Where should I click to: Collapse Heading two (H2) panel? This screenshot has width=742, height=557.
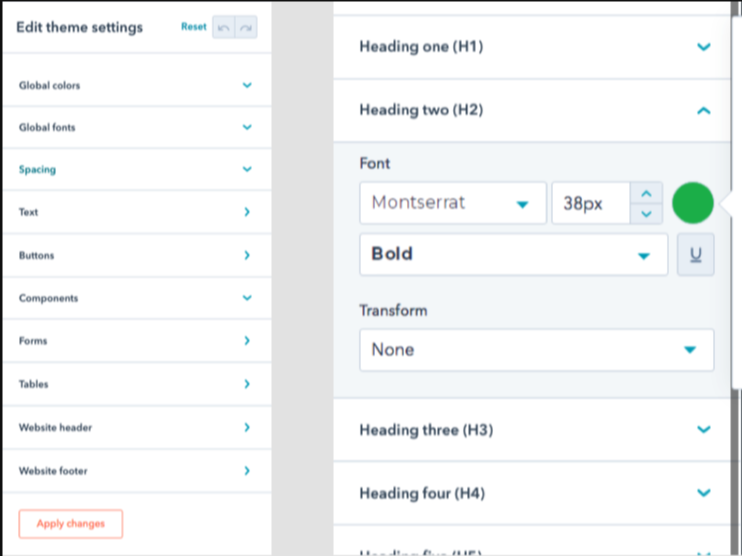(532, 110)
